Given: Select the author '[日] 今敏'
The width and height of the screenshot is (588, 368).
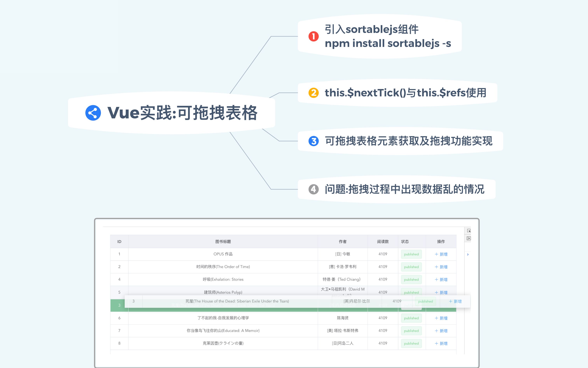Looking at the screenshot, I should 343,254.
